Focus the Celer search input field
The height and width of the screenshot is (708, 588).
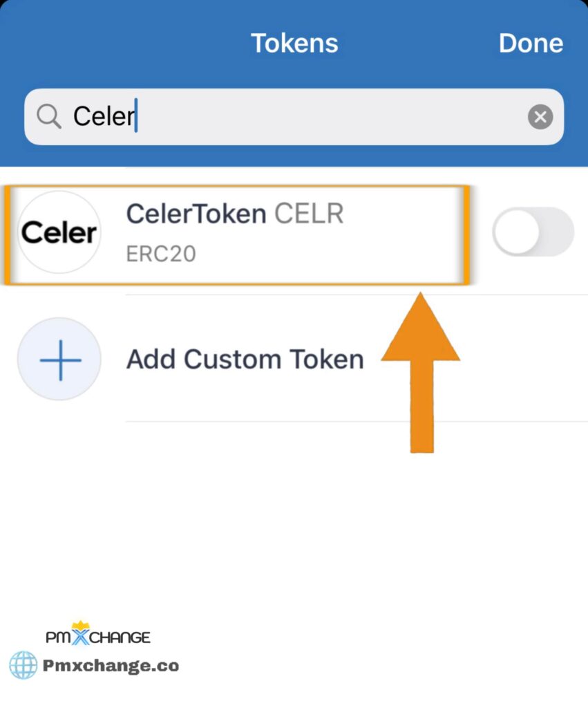pos(294,117)
